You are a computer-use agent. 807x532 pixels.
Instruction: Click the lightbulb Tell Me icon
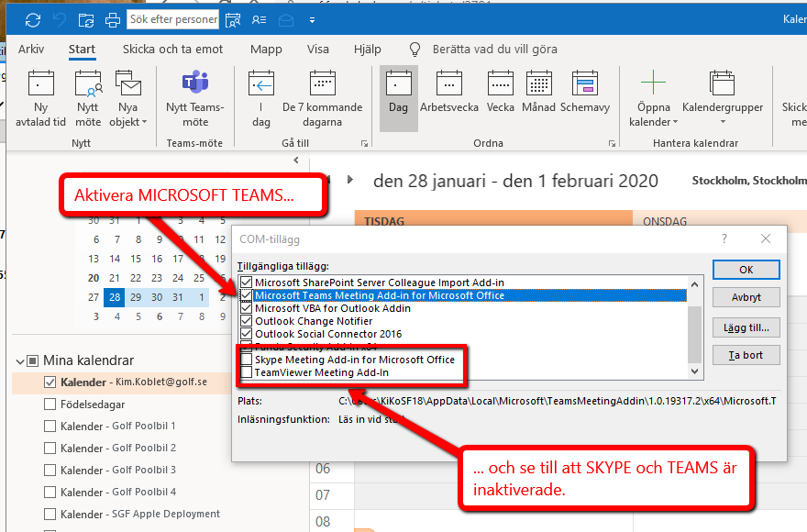click(x=415, y=50)
